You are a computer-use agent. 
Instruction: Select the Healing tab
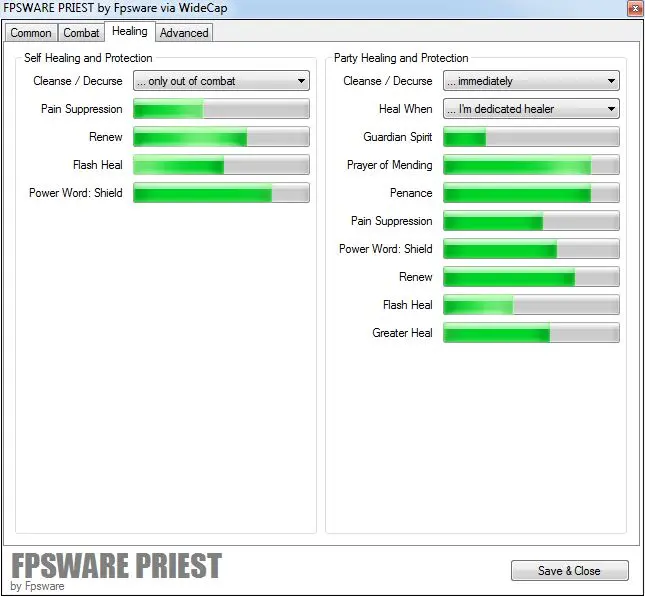click(x=130, y=32)
